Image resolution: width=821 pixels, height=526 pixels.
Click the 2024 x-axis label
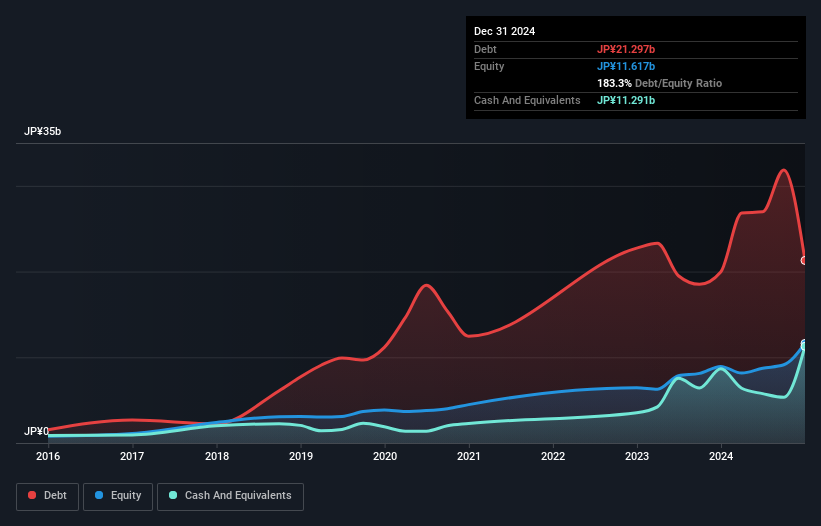tap(721, 456)
